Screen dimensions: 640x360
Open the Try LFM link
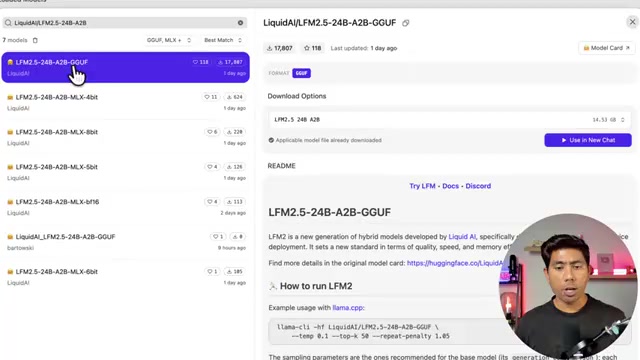click(x=422, y=186)
